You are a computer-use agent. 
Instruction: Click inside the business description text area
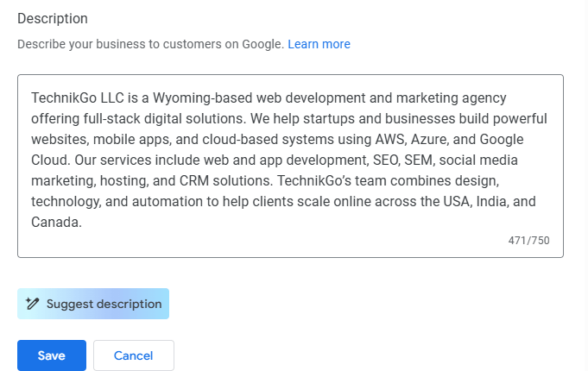pyautogui.click(x=290, y=166)
